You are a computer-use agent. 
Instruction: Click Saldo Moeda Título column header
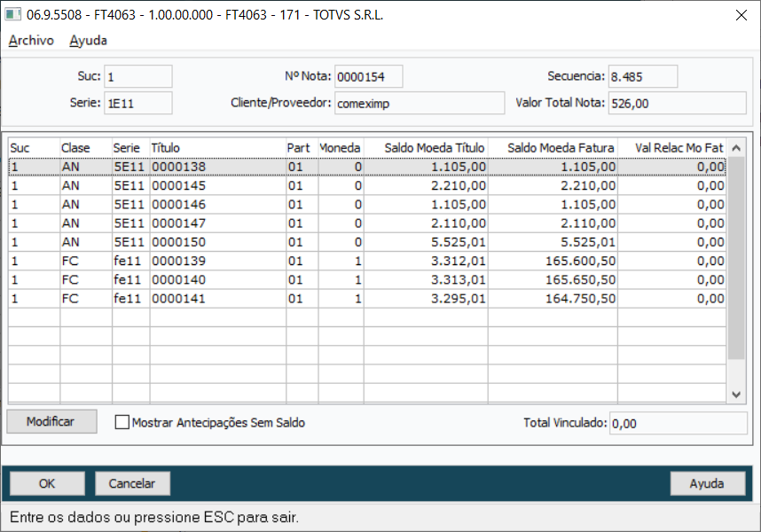click(426, 148)
